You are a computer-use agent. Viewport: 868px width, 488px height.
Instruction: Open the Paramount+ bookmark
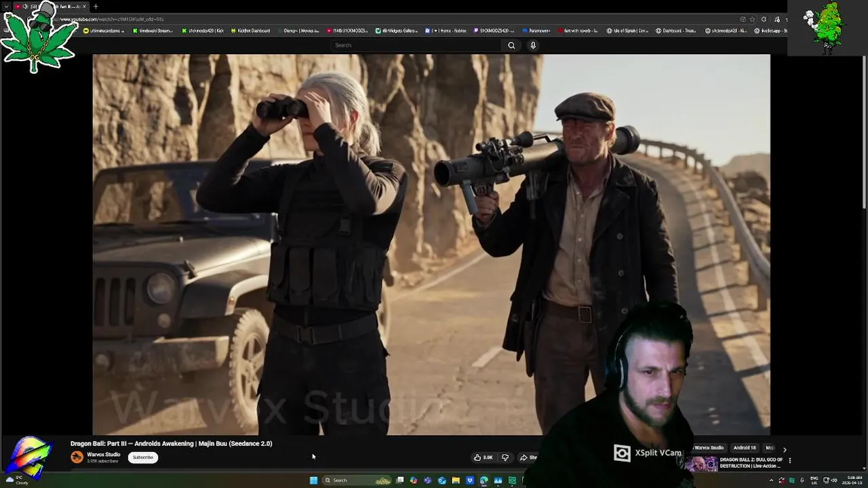[537, 30]
